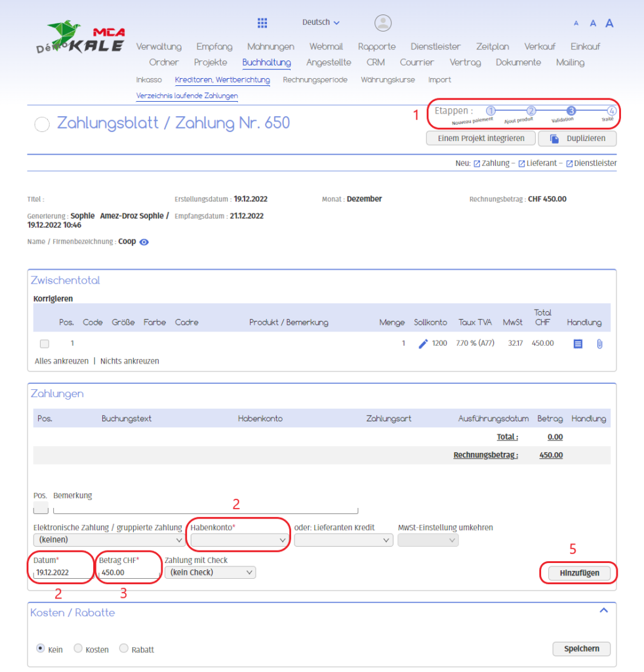Click the Duplizieren button
This screenshot has height=672, width=644.
tap(577, 138)
